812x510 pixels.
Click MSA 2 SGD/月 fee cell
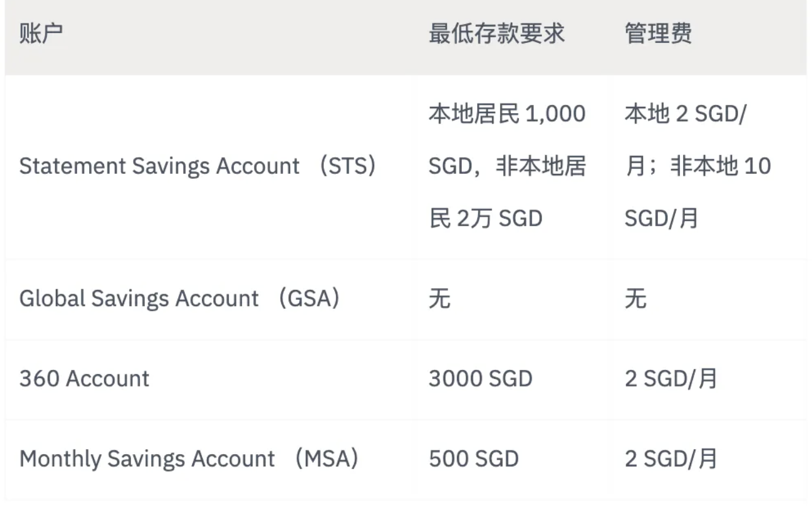(x=671, y=459)
